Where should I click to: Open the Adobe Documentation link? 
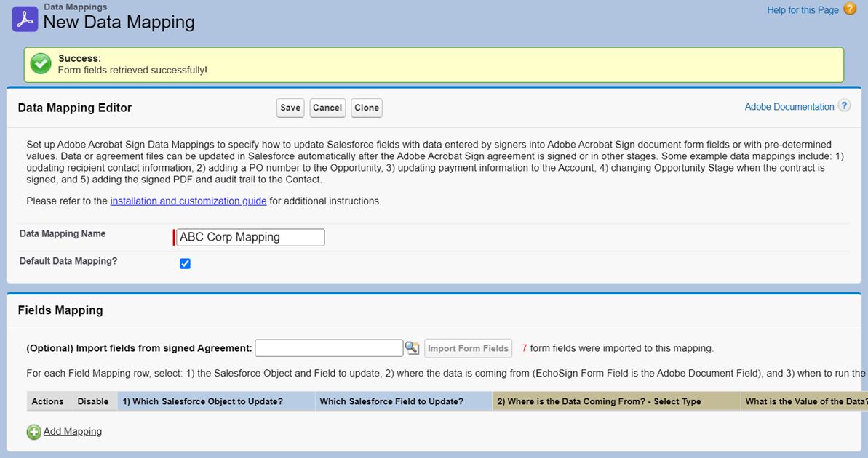[789, 107]
